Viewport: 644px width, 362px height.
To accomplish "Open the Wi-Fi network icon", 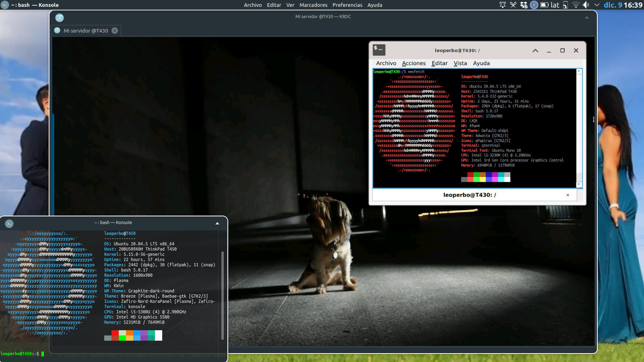I will point(576,5).
